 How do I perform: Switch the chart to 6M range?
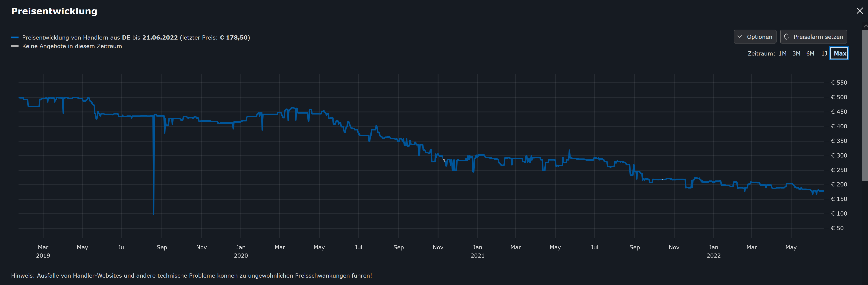(810, 53)
